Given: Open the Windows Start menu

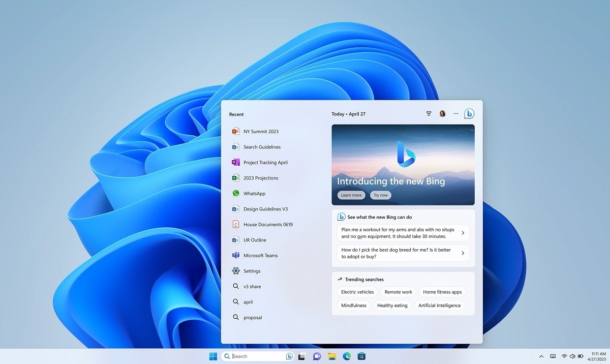Looking at the screenshot, I should click(x=213, y=356).
